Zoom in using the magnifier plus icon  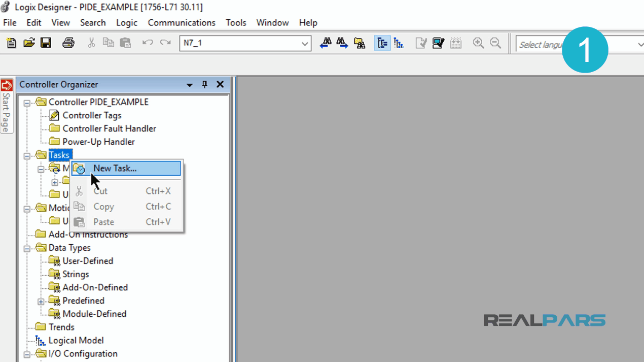478,43
